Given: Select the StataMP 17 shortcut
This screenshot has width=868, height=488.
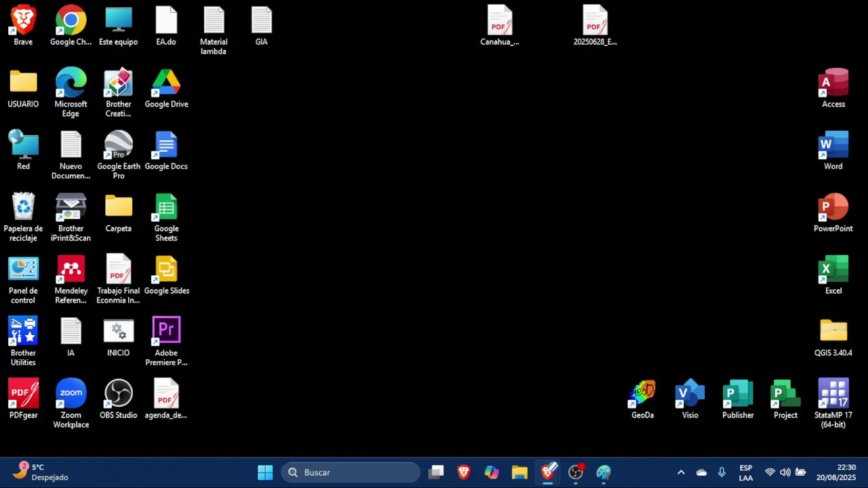Looking at the screenshot, I should (833, 404).
